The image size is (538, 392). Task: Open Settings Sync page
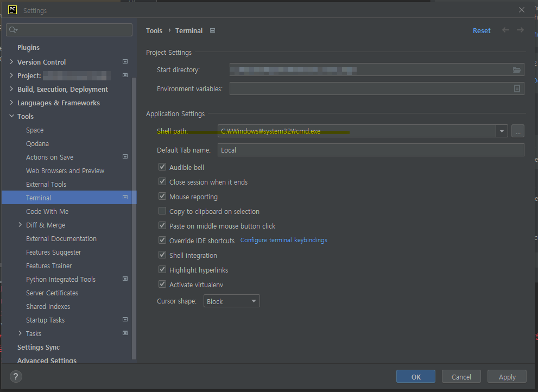(x=39, y=347)
